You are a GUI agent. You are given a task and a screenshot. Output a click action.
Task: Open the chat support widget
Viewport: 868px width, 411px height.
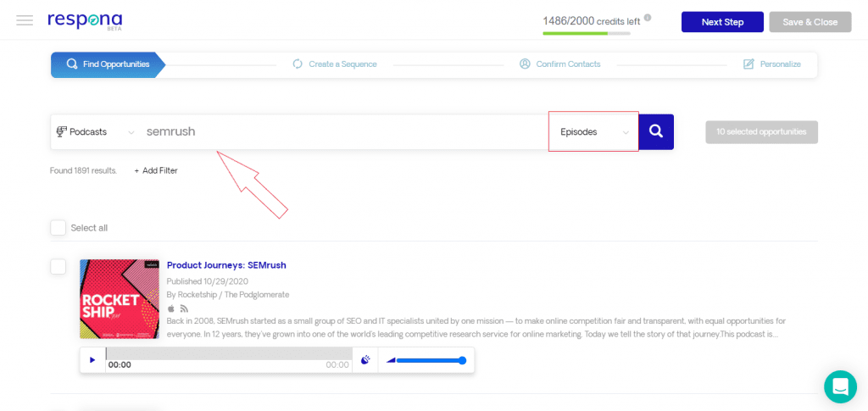tap(840, 386)
